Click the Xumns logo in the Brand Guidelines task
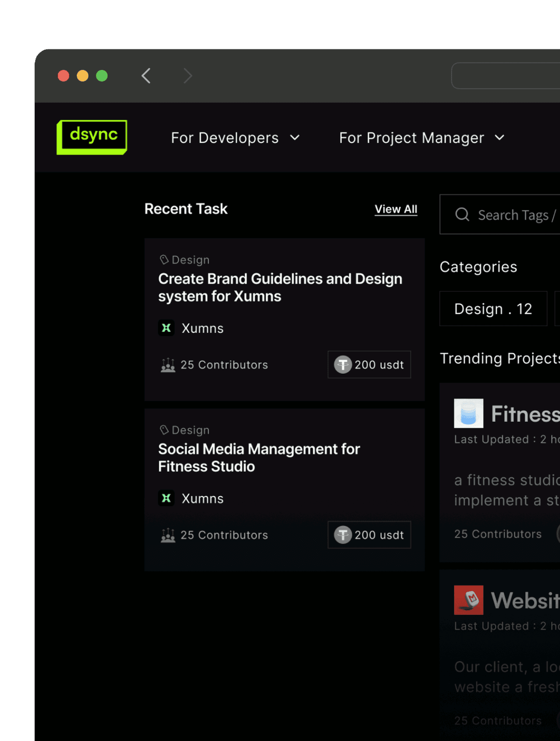The height and width of the screenshot is (741, 560). point(166,328)
